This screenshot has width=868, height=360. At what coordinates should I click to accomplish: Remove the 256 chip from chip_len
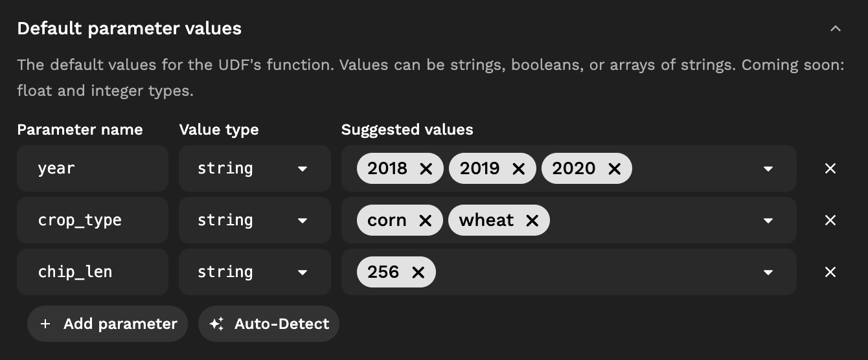[x=418, y=273]
